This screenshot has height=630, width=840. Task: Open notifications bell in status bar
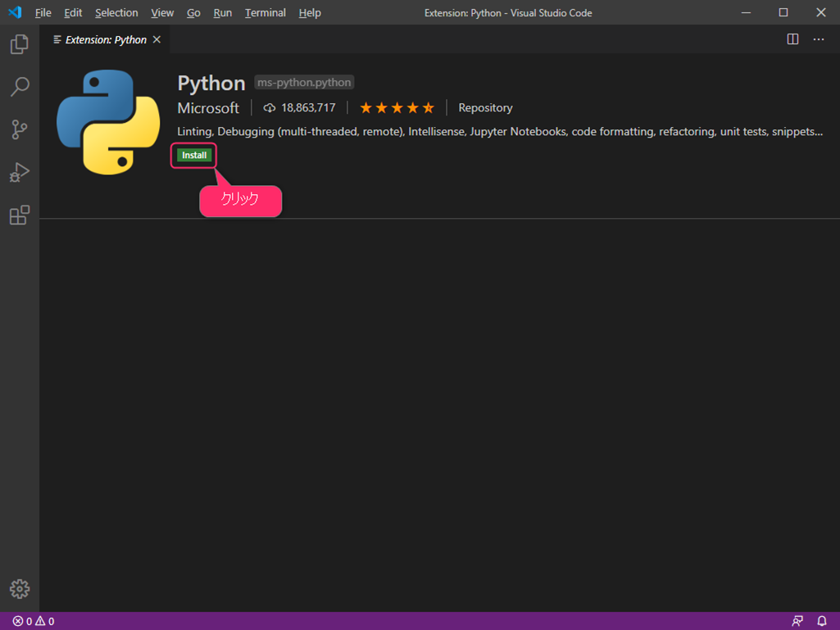[822, 621]
